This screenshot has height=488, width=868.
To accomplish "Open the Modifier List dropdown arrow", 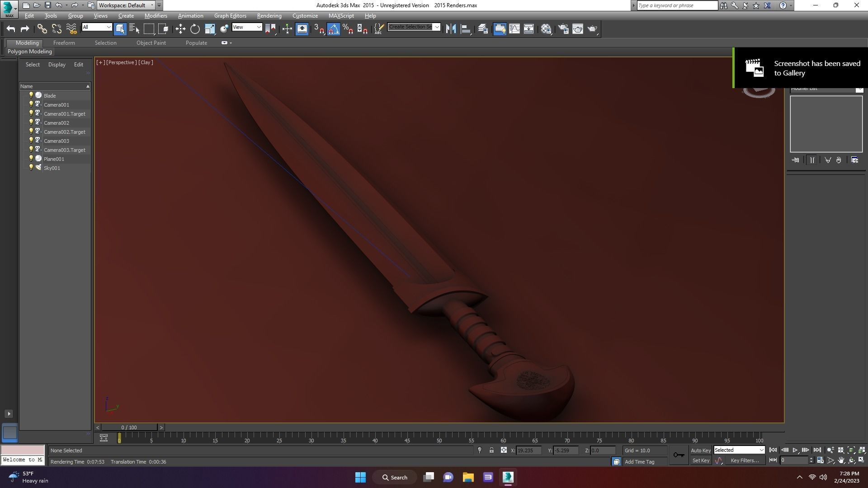I will click(859, 89).
